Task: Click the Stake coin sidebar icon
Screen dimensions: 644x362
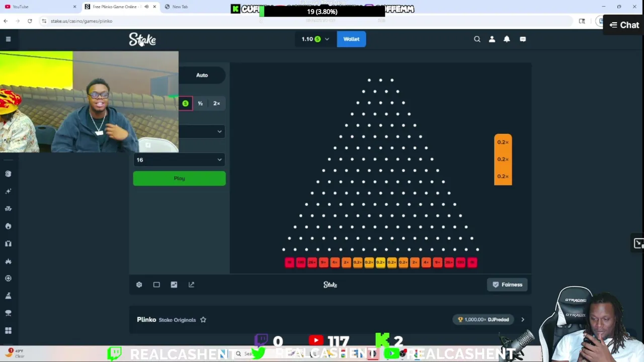Action: 8,173
